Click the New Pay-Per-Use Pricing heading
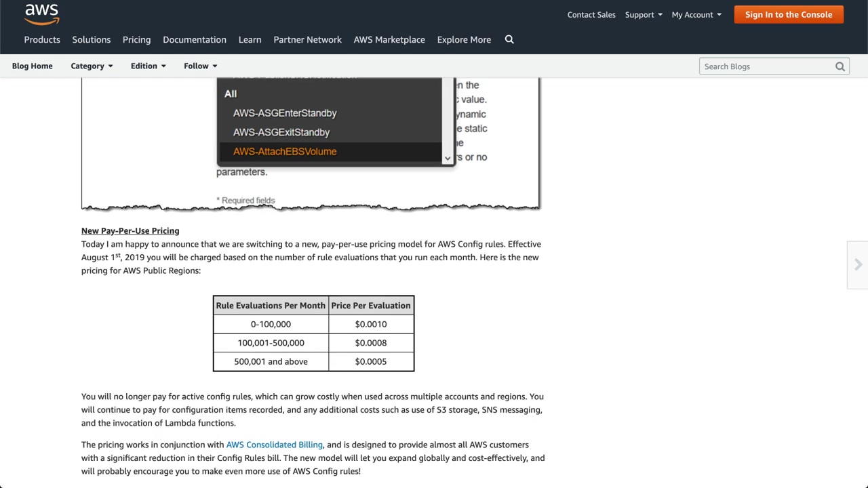Image resolution: width=868 pixels, height=488 pixels. coord(130,230)
